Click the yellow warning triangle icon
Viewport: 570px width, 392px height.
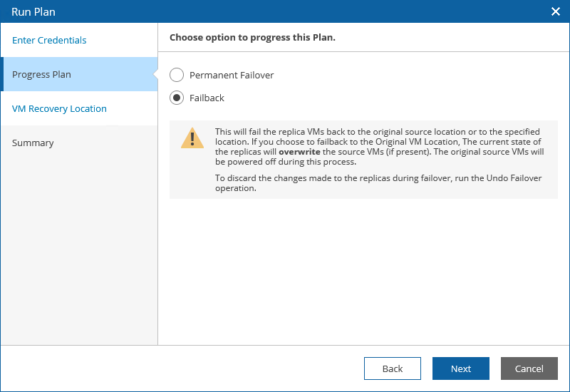click(192, 138)
